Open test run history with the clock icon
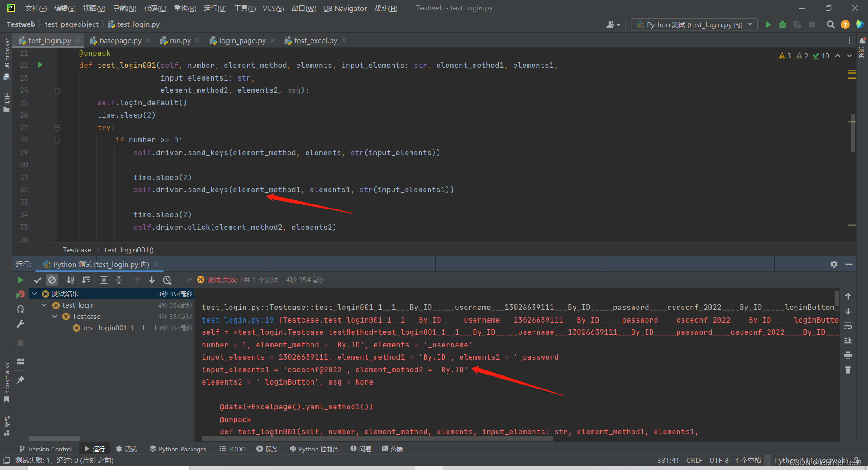868x470 pixels. click(x=167, y=280)
